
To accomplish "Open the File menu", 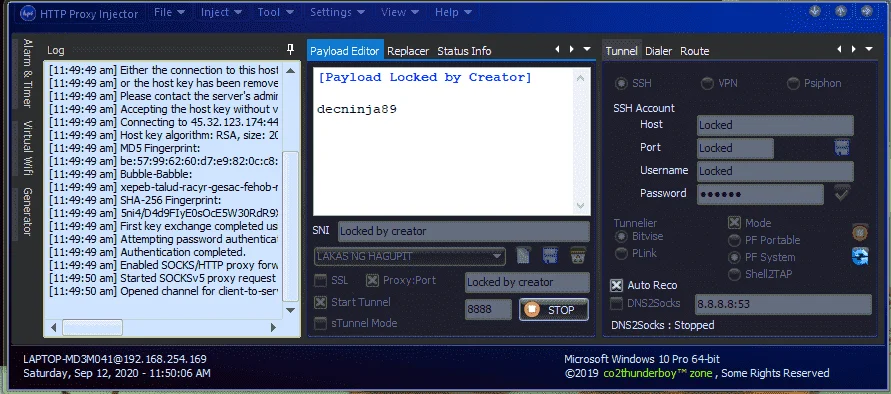I will (169, 12).
